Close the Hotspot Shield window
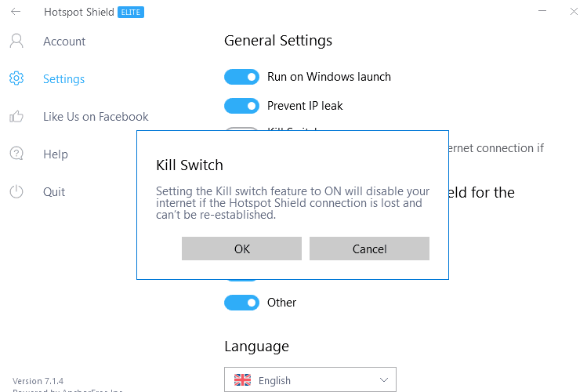Screen dimensions: 587x392 574,11
